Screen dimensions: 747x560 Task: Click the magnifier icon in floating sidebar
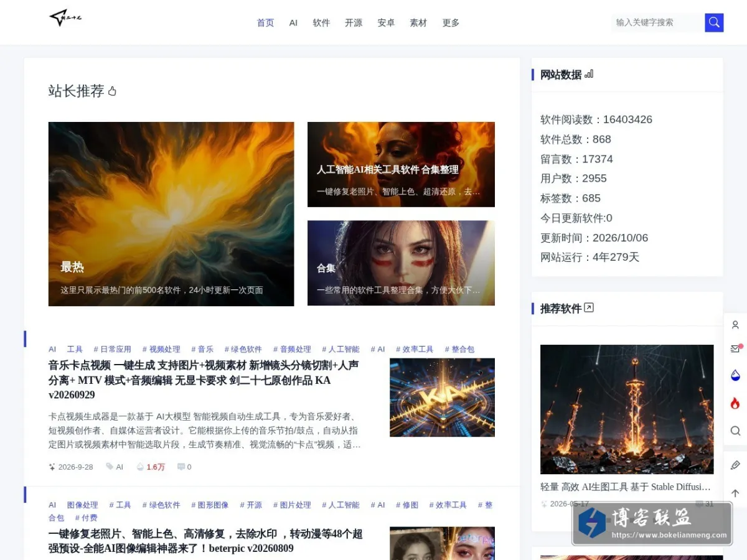coord(735,431)
